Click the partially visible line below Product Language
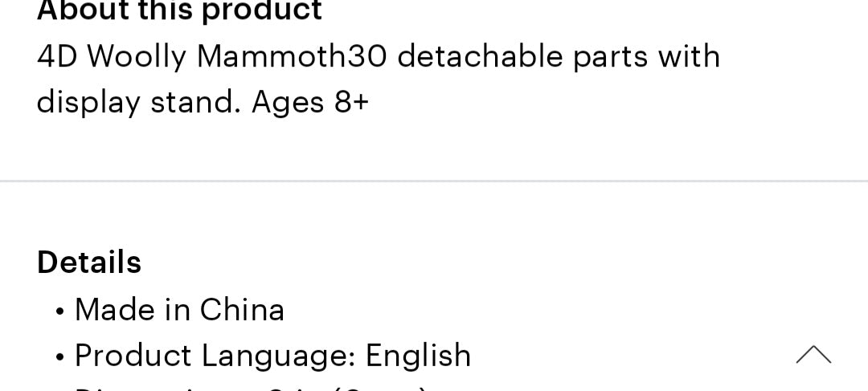 point(249,388)
